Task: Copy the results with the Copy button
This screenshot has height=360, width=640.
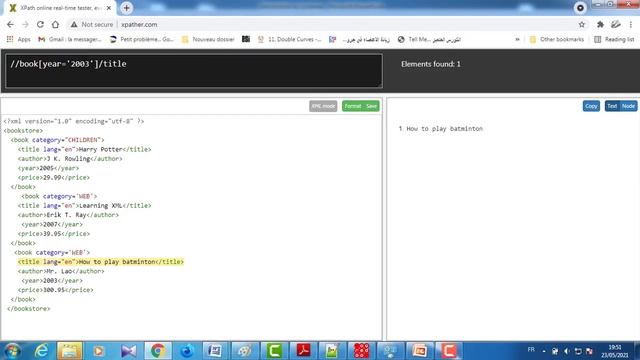Action: coord(591,106)
